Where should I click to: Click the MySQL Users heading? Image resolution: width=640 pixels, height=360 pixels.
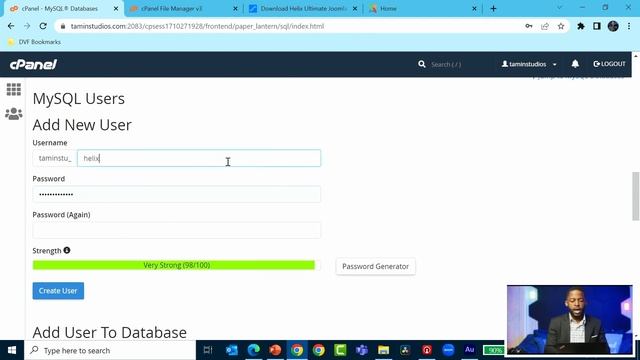(79, 99)
